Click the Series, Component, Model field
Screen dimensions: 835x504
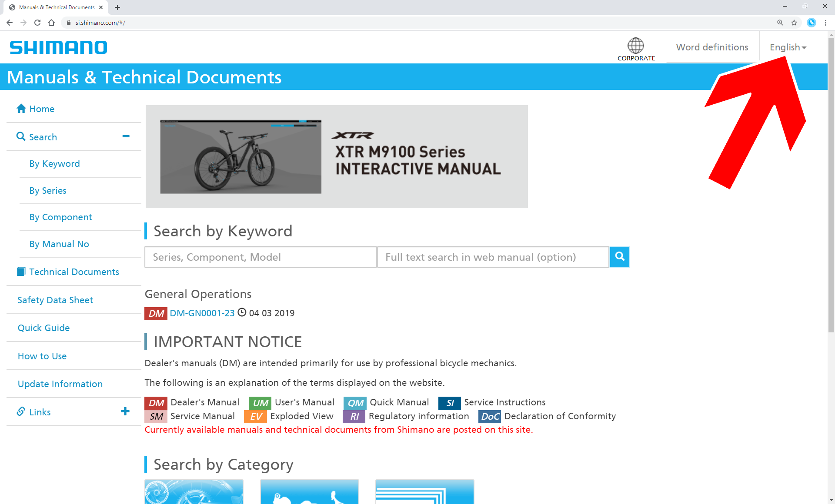(261, 257)
